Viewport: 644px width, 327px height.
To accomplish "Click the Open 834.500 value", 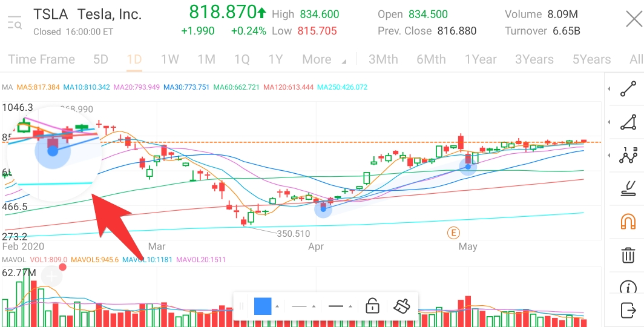I will click(428, 15).
